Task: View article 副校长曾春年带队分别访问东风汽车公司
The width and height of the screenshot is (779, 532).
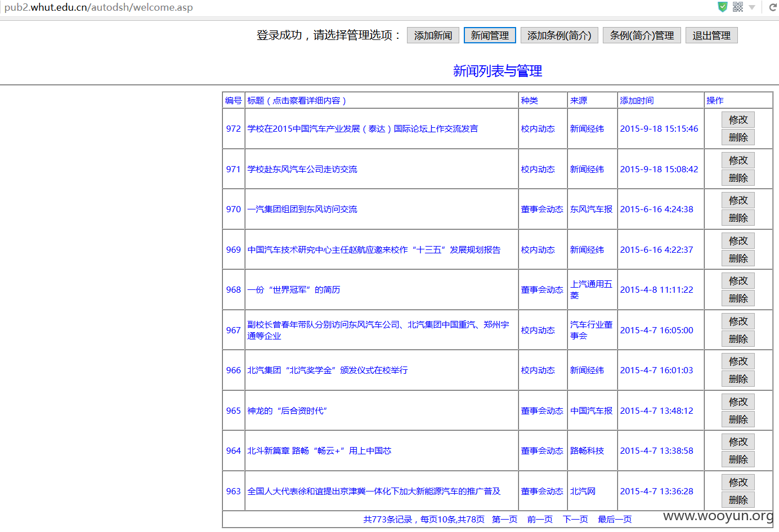Action: (x=378, y=330)
